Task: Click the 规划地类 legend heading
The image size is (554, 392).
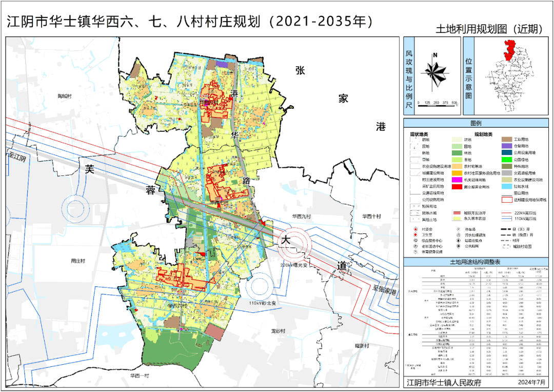Action: coord(483,134)
